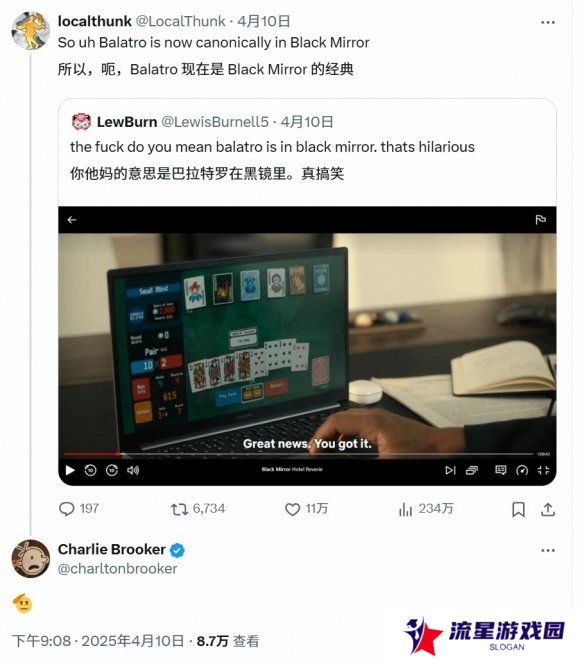584x662 pixels.
Task: Open more options on Charlie Brooker tweet
Action: tap(548, 550)
